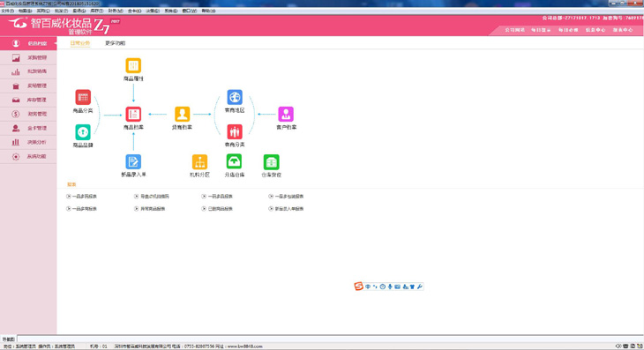Open the red 客商分类 merchant category icon
Image resolution: width=644 pixels, height=350 pixels.
[235, 131]
